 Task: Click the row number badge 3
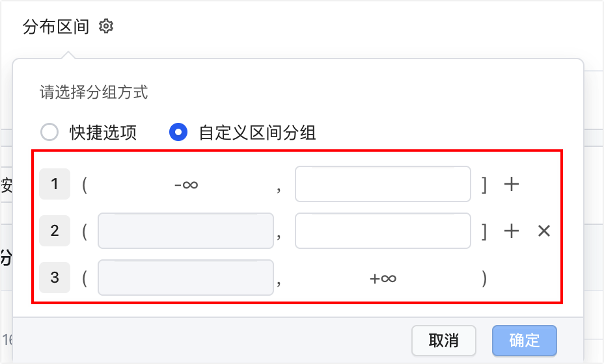pos(55,278)
